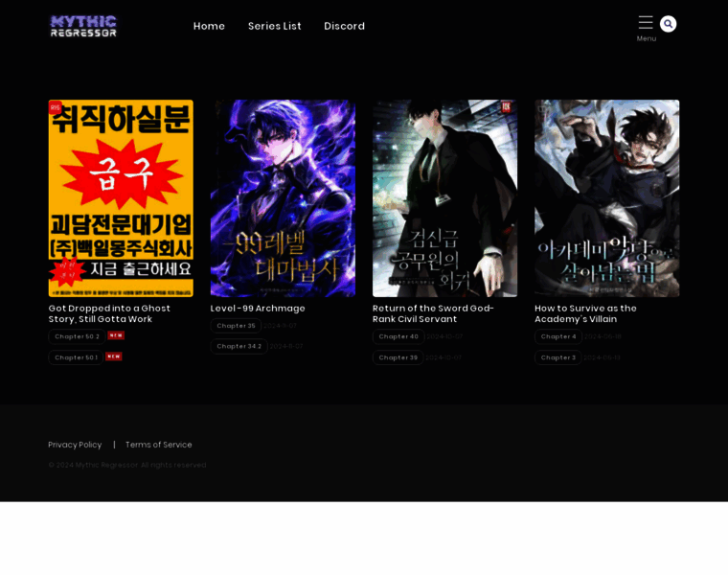Open Chapter 3 of Academy's Villain
Screen dimensions: 728x575
[558, 357]
